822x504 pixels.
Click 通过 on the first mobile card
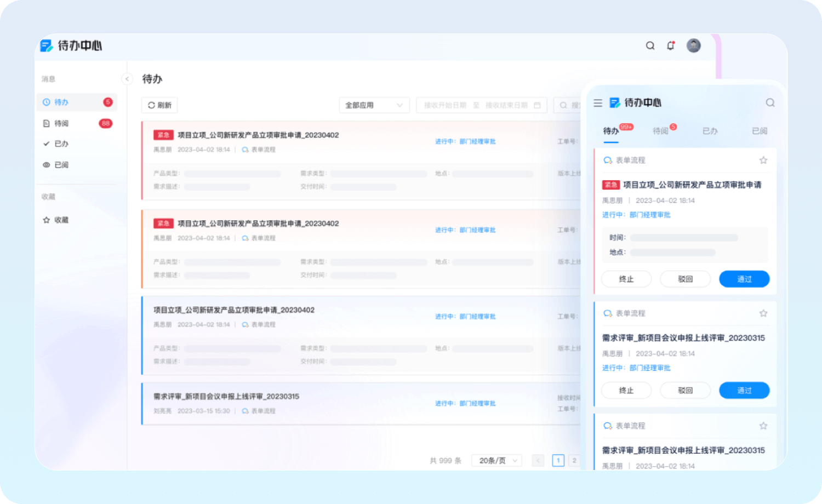(744, 279)
